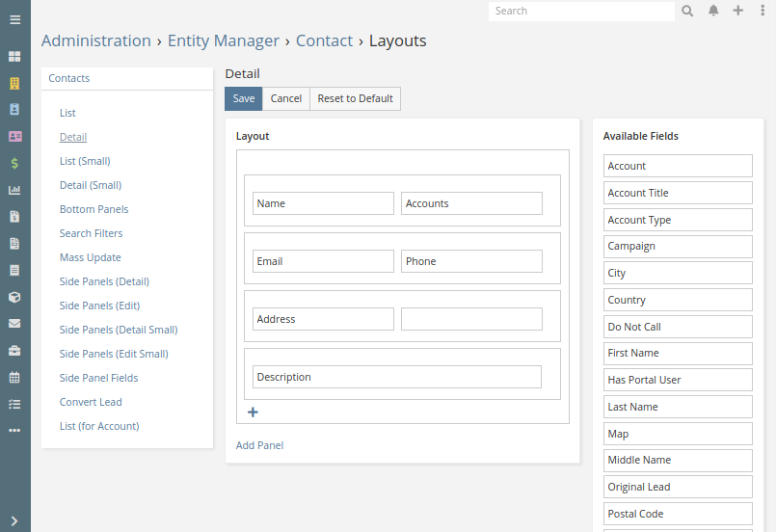This screenshot has height=532, width=776.
Task: Open the dashboard grid icon in sidebar
Action: tap(14, 57)
